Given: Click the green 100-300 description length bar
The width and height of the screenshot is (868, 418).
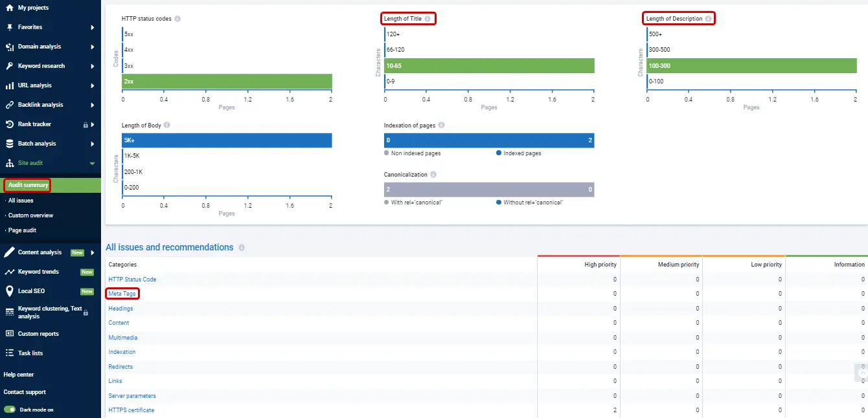Looking at the screenshot, I should pyautogui.click(x=752, y=65).
